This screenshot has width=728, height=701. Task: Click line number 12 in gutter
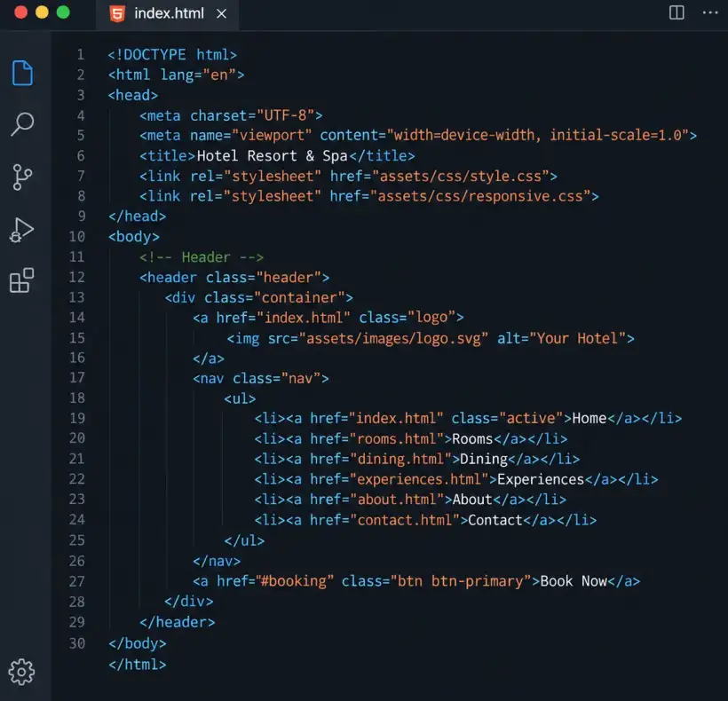(77, 277)
